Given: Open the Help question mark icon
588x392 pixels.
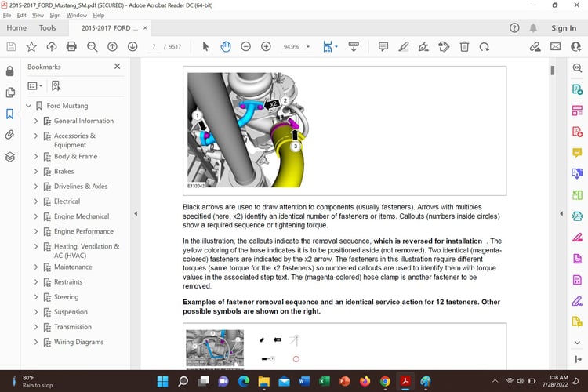Looking at the screenshot, I should pos(514,27).
